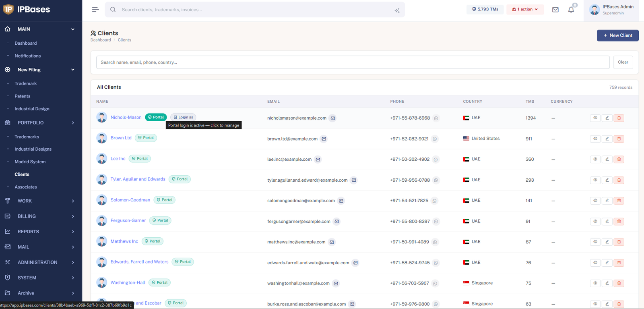644x309 pixels.
Task: Collapse the sidebar with the hamburger icon
Action: tap(95, 10)
